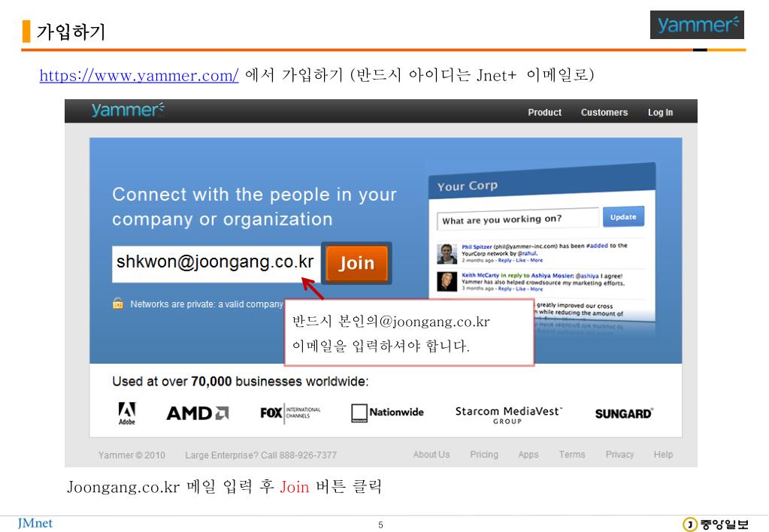The height and width of the screenshot is (532, 769).
Task: Click the FOX International Channels logo
Action: pos(290,413)
